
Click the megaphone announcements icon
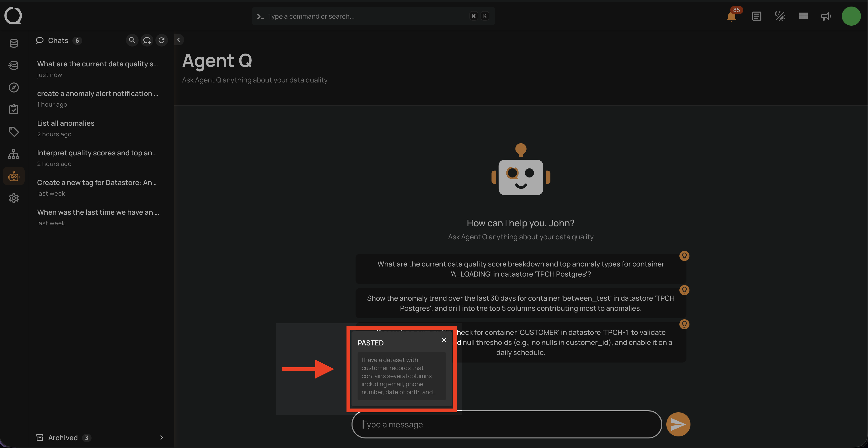pos(826,16)
